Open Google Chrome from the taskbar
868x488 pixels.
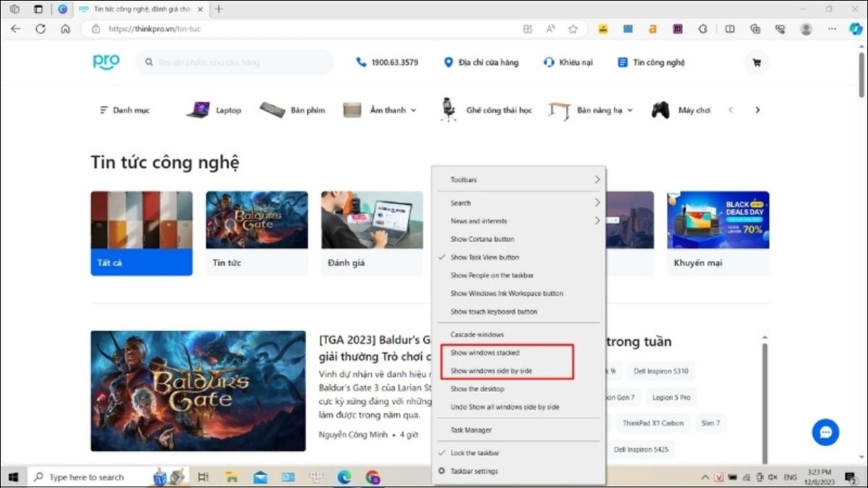(x=373, y=477)
